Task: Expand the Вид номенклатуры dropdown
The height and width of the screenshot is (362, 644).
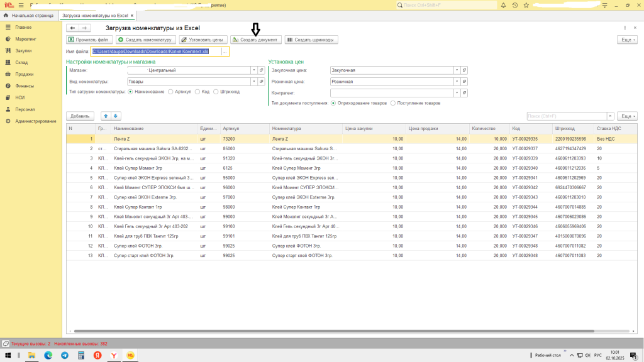Action: coord(253,82)
